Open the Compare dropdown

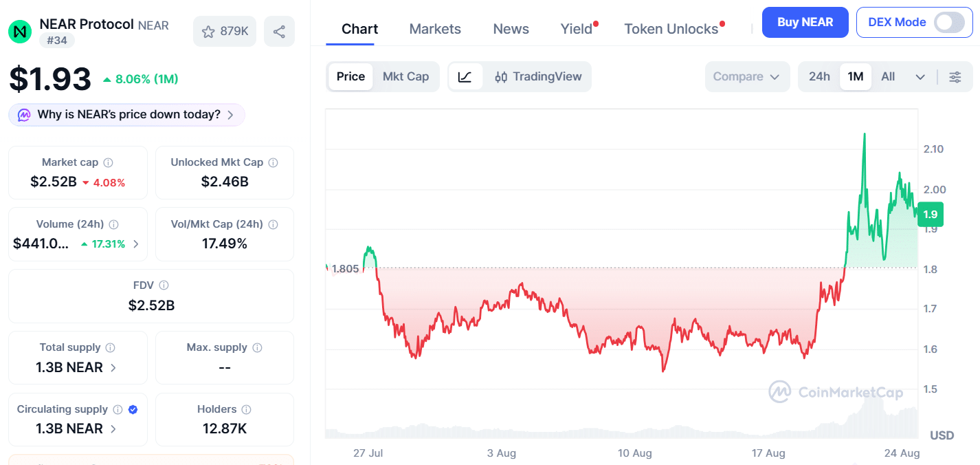click(746, 77)
